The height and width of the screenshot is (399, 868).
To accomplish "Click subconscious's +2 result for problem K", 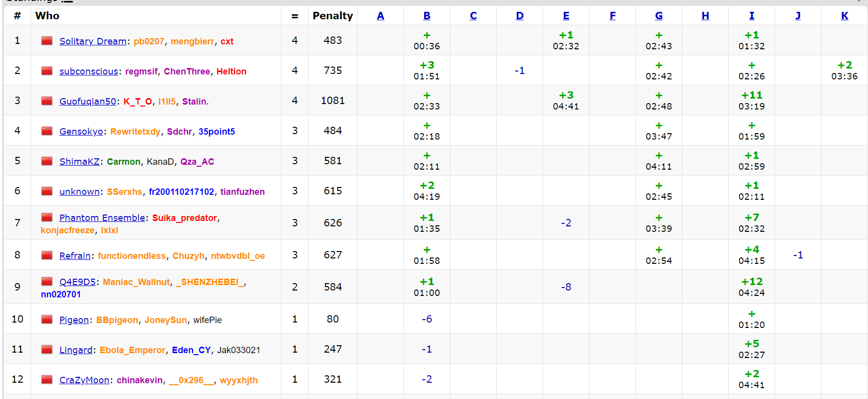I will [x=844, y=71].
